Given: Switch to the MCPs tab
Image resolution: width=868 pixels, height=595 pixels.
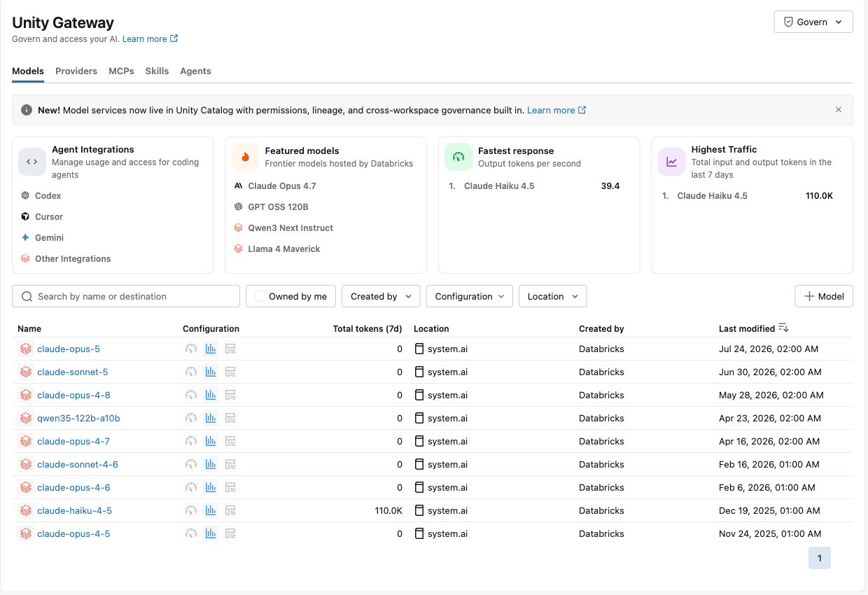Looking at the screenshot, I should (121, 71).
